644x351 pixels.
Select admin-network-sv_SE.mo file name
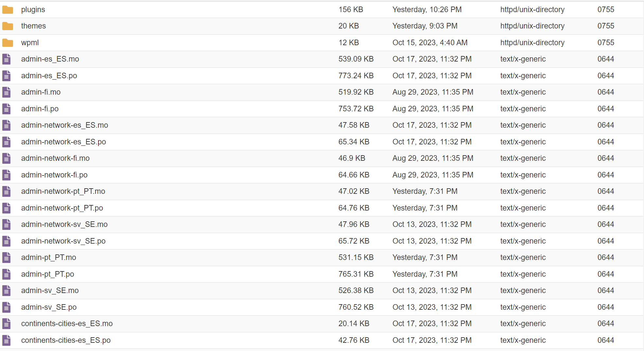(64, 224)
